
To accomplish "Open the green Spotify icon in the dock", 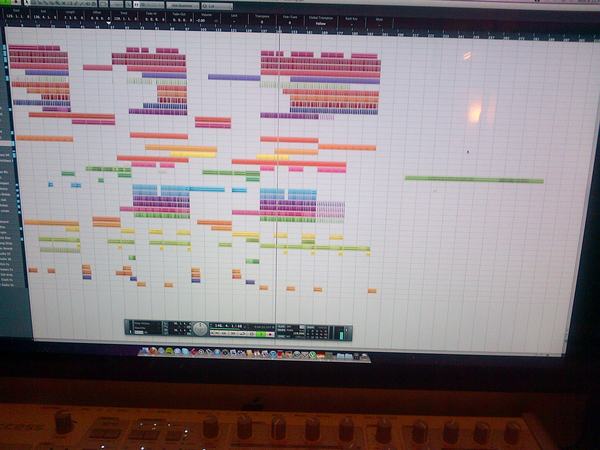I will click(x=169, y=351).
